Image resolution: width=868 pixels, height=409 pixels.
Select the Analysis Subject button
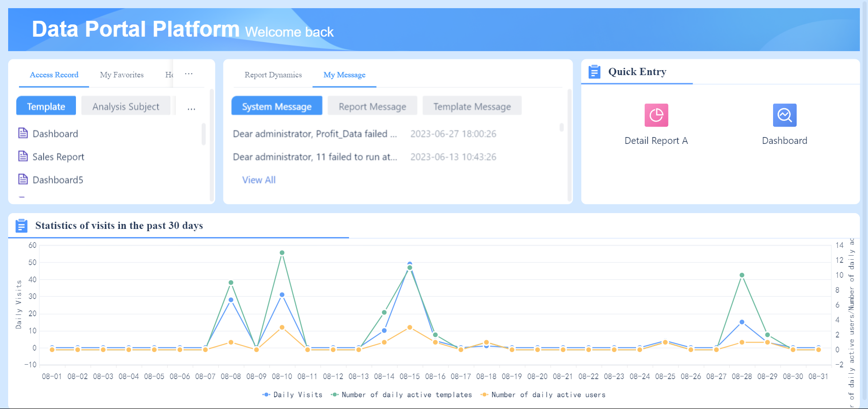[x=126, y=106]
